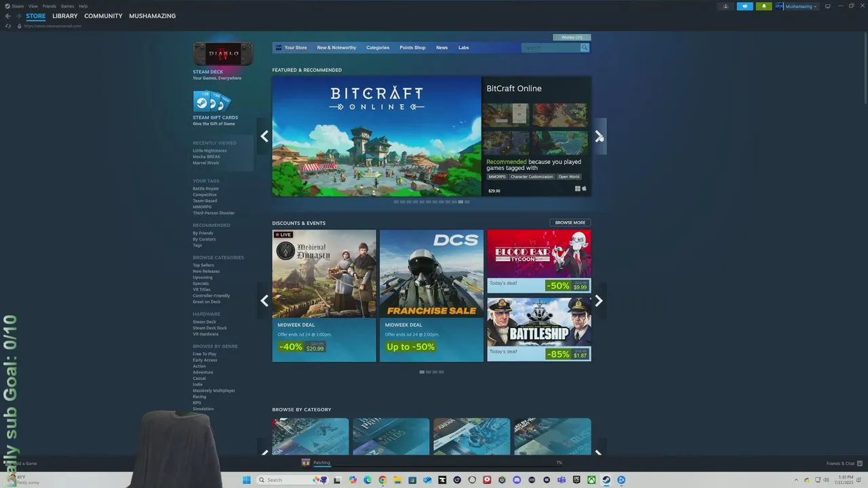This screenshot has height=488, width=868.
Task: Open the Xbox app from the taskbar
Action: pos(591,480)
